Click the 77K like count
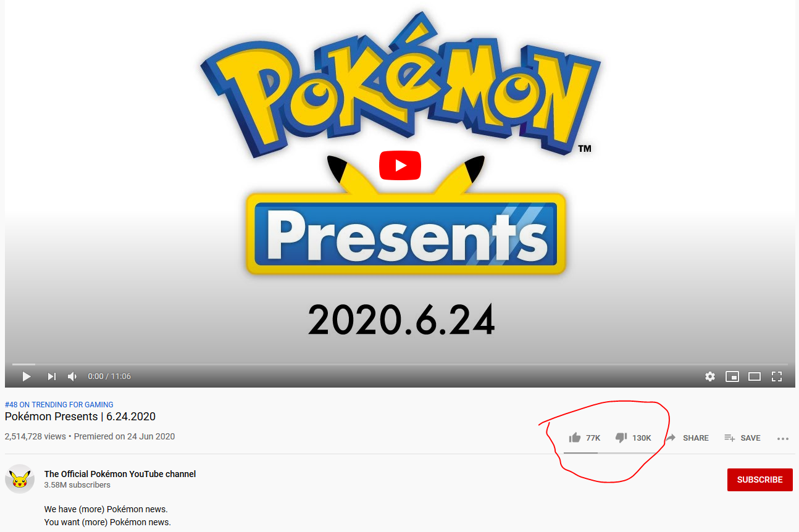The height and width of the screenshot is (532, 799). [593, 438]
